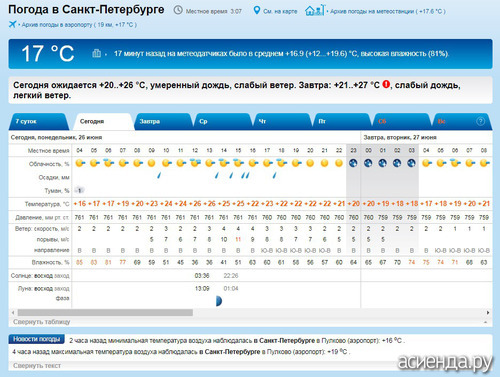The height and width of the screenshot is (377, 500).
Task: Click the red warning icon after +27 °C
Action: click(x=386, y=84)
